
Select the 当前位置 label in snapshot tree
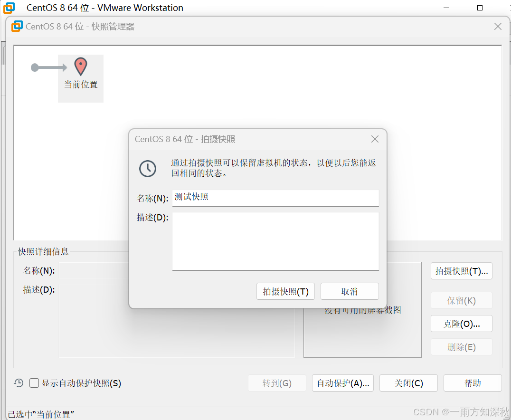tap(81, 85)
